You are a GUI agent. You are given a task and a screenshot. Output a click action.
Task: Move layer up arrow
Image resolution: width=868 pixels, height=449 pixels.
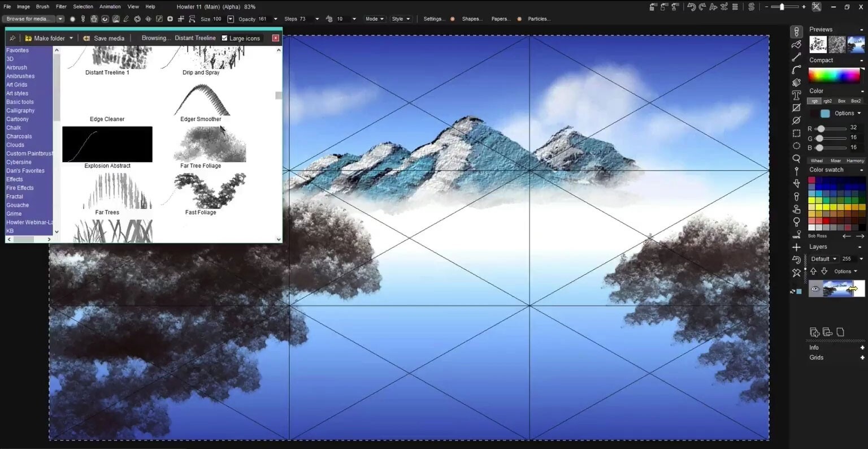click(x=814, y=271)
